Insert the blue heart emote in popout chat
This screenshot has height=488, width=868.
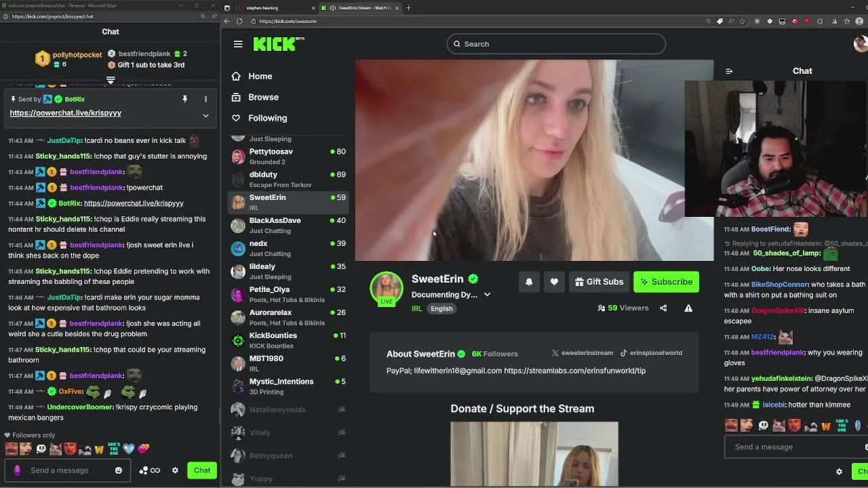tap(129, 449)
